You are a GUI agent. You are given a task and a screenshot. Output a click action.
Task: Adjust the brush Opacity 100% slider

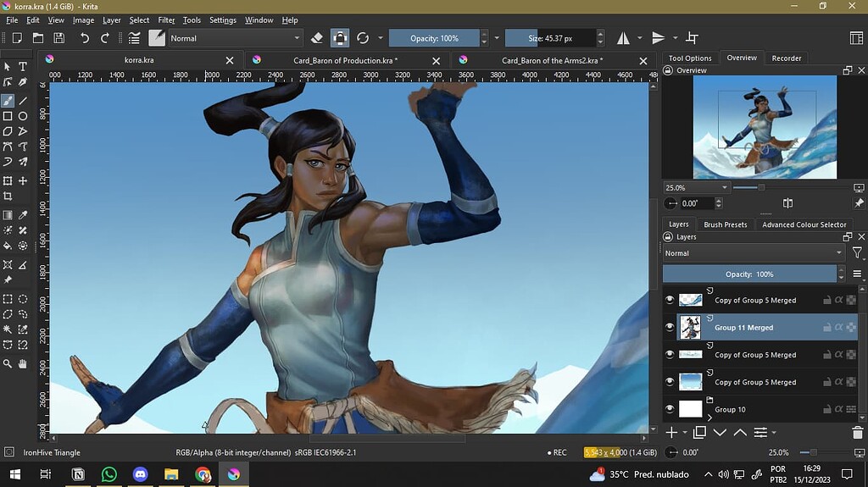pyautogui.click(x=435, y=38)
